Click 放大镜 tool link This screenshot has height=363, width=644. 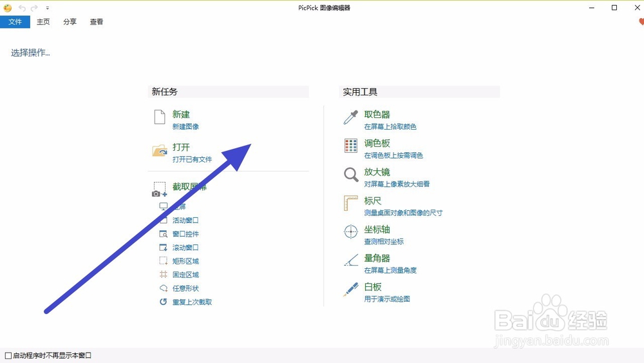pos(377,172)
